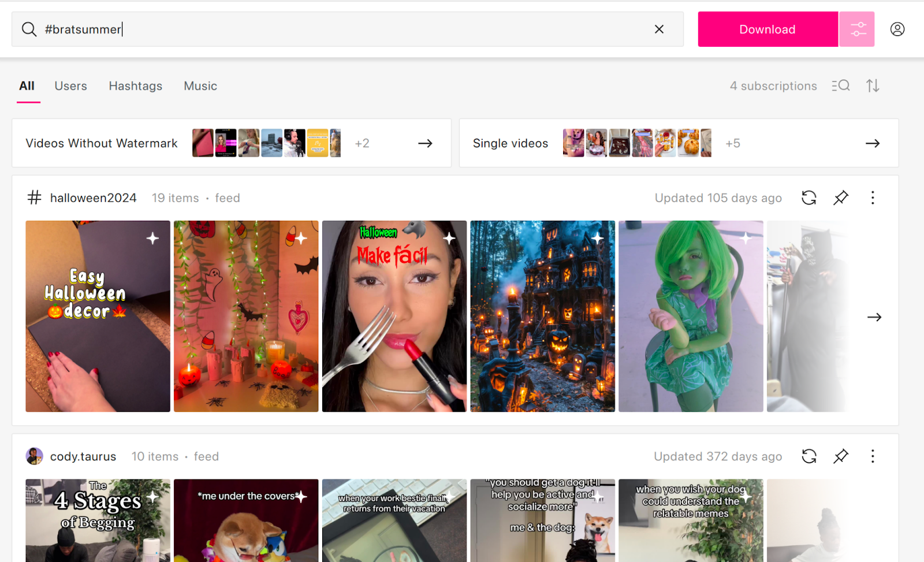Click Videos Without Watermark title
This screenshot has width=924, height=562.
[x=102, y=143]
